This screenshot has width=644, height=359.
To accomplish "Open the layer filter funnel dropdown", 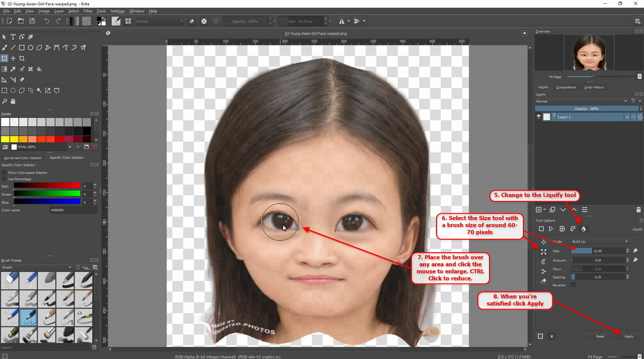I will [x=636, y=101].
